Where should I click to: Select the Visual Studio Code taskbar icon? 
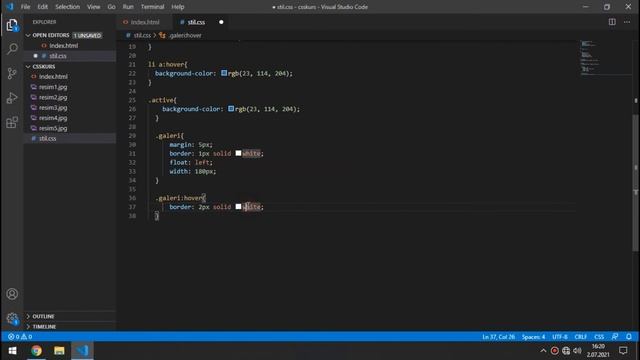tap(82, 351)
